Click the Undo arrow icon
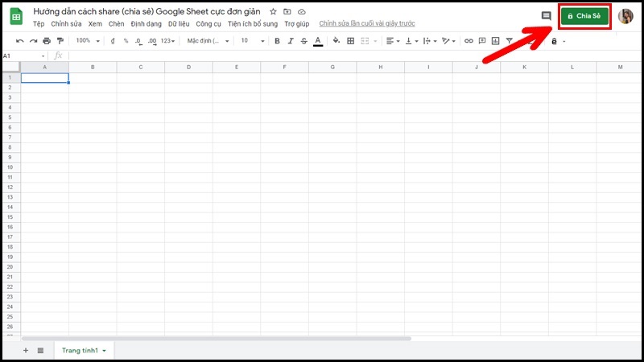644x362 pixels. [20, 41]
